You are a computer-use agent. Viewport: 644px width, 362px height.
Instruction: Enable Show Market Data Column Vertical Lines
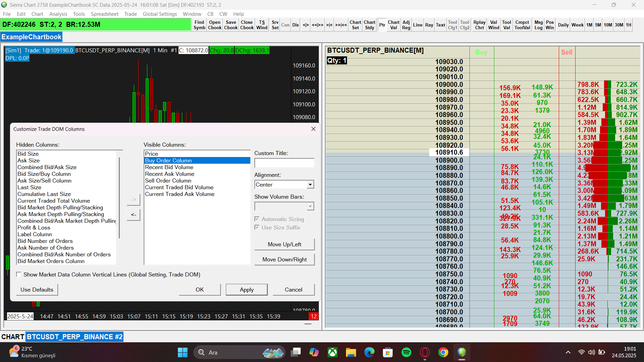tap(19, 274)
